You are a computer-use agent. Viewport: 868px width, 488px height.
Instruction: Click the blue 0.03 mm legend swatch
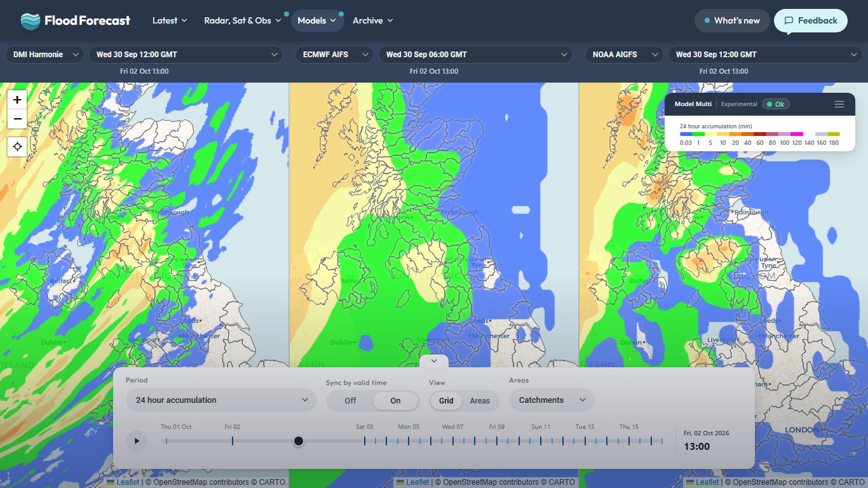pyautogui.click(x=686, y=134)
